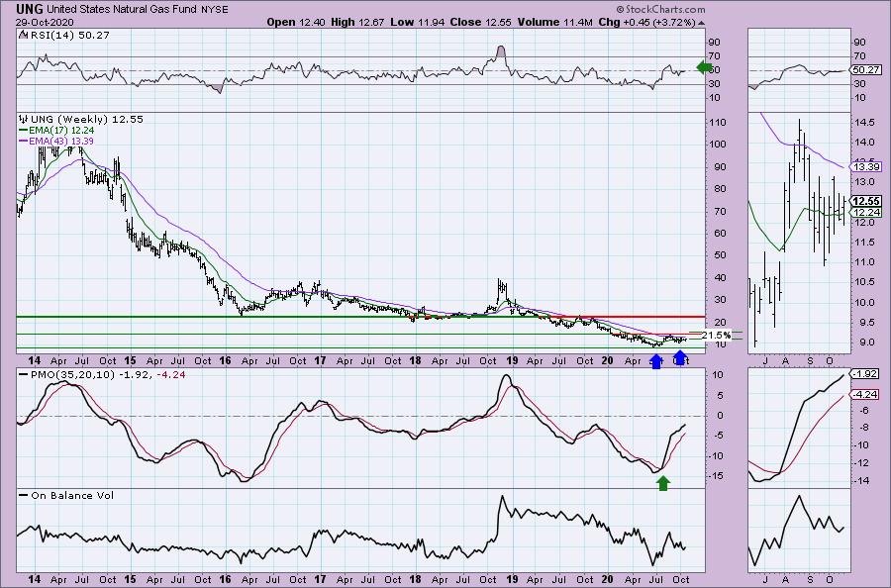
Task: Click the PMO(35,20,10) legend label
Action: [74, 375]
